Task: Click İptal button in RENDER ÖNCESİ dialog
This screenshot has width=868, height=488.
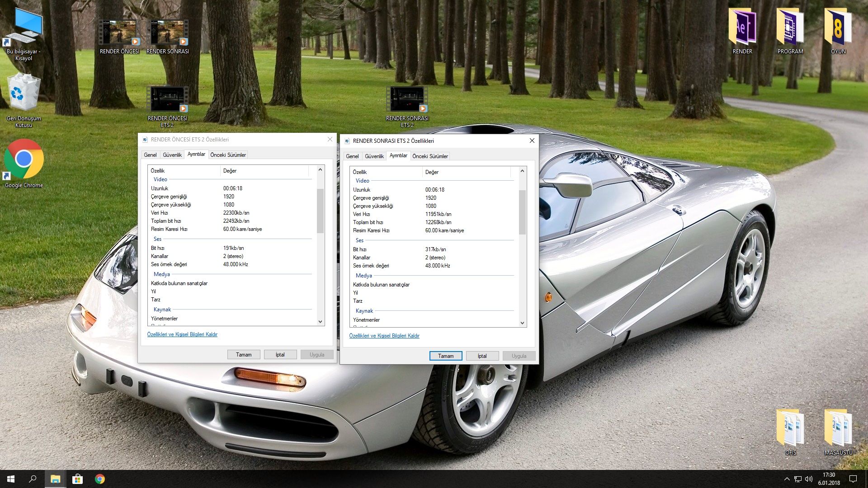Action: [x=280, y=355]
